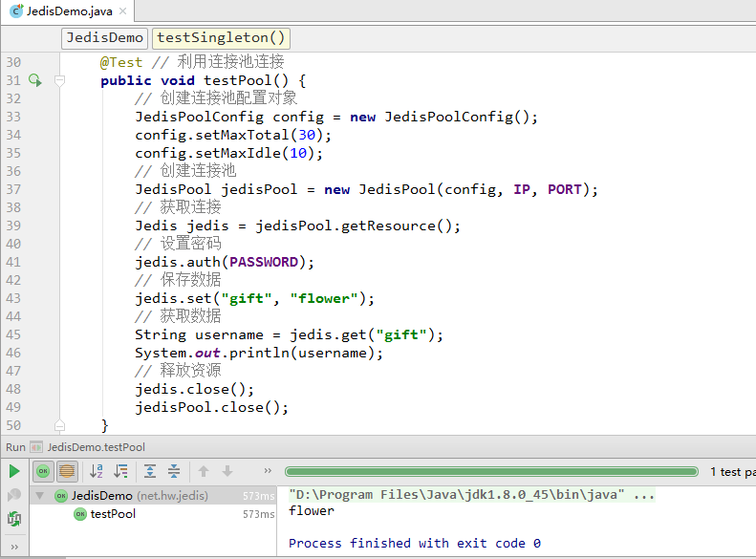Click the green test progress bar
This screenshot has height=559, width=756.
click(491, 472)
